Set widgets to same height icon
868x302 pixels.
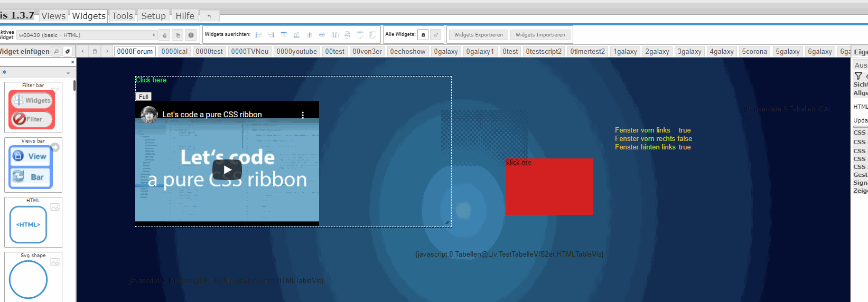373,35
